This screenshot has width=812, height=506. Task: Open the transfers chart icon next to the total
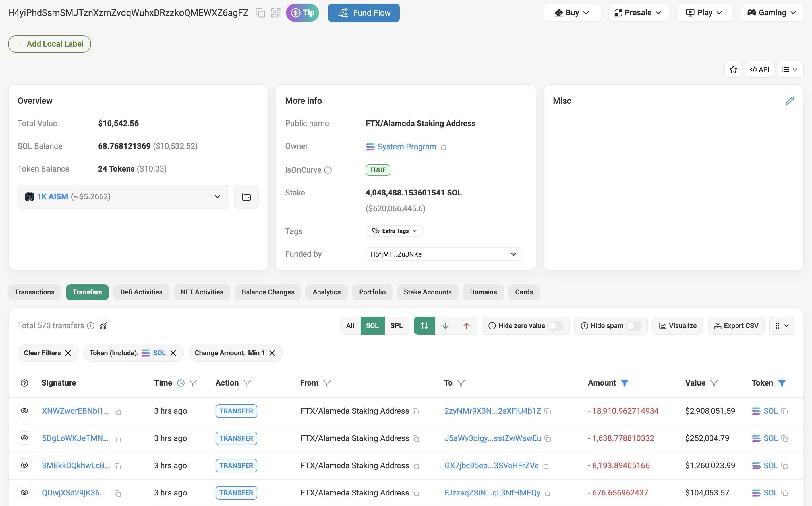tap(103, 326)
